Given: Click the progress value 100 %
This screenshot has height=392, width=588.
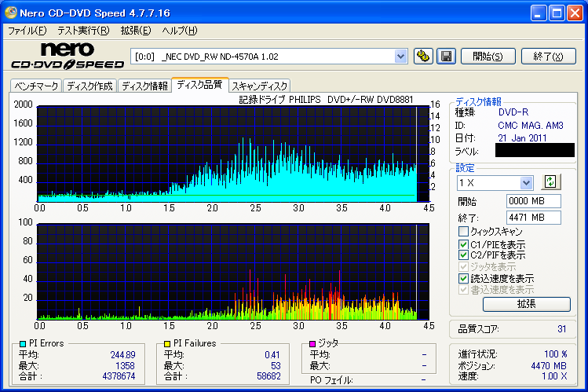Looking at the screenshot, I should (x=555, y=354).
